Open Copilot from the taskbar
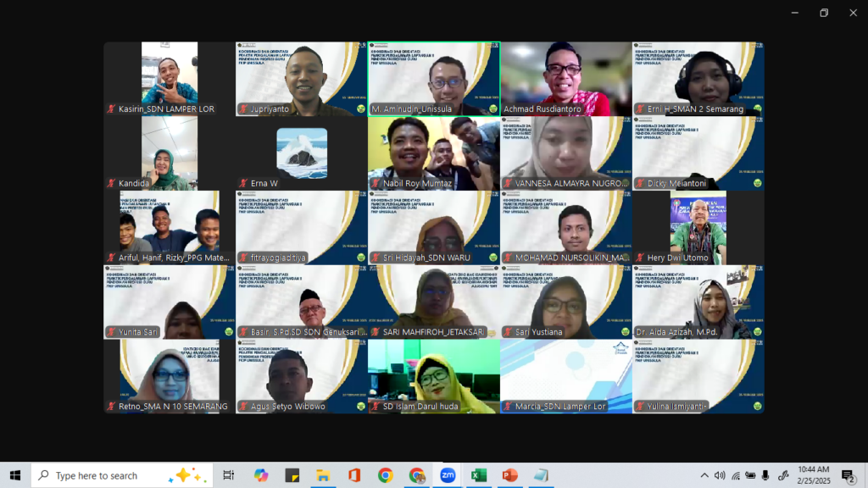This screenshot has height=488, width=868. coord(261,475)
